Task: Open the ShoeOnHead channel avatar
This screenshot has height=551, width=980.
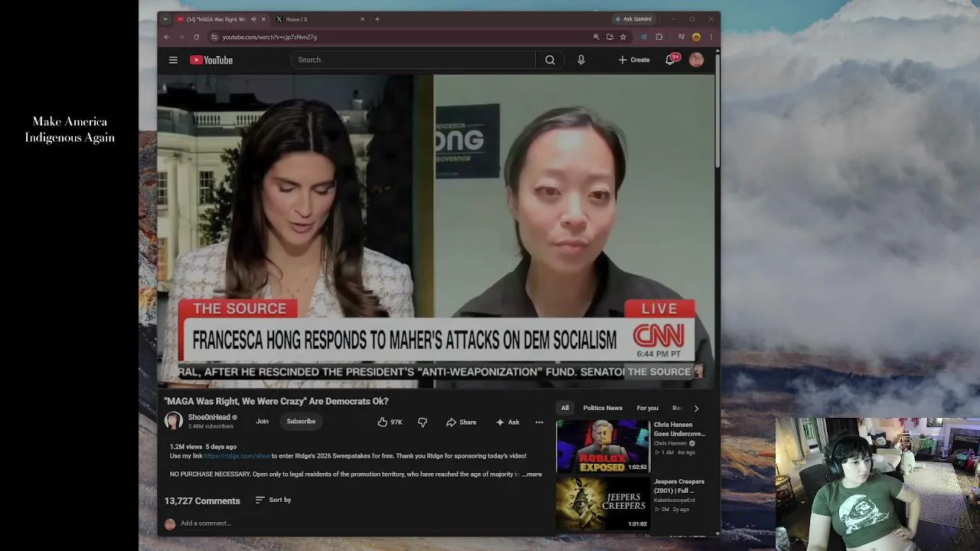Action: pyautogui.click(x=174, y=421)
